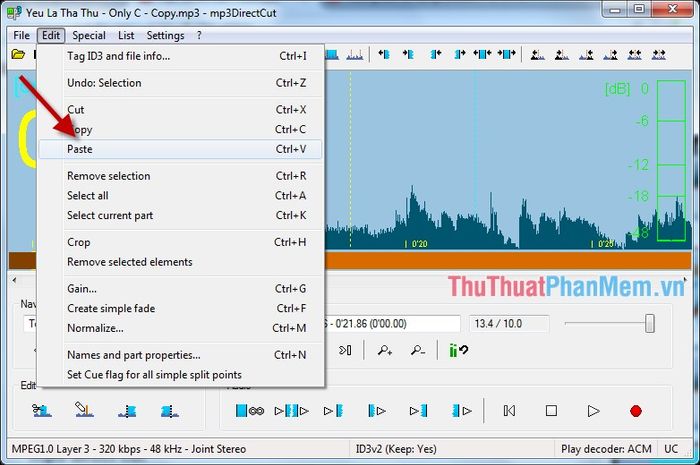The width and height of the screenshot is (700, 465).
Task: Choose Remove selection menu entry
Action: click(x=180, y=176)
